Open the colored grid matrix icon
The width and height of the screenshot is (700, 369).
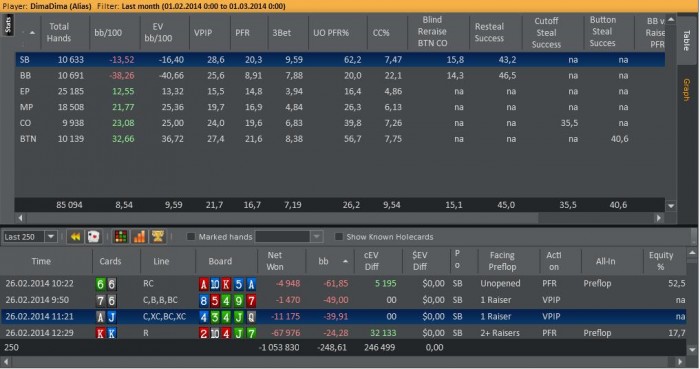[x=121, y=236]
